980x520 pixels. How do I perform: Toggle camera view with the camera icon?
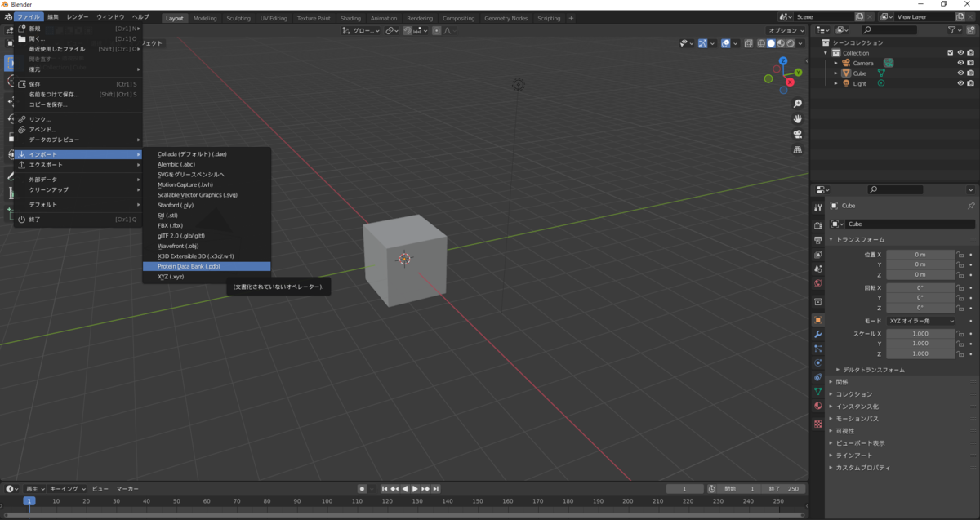[x=797, y=135]
